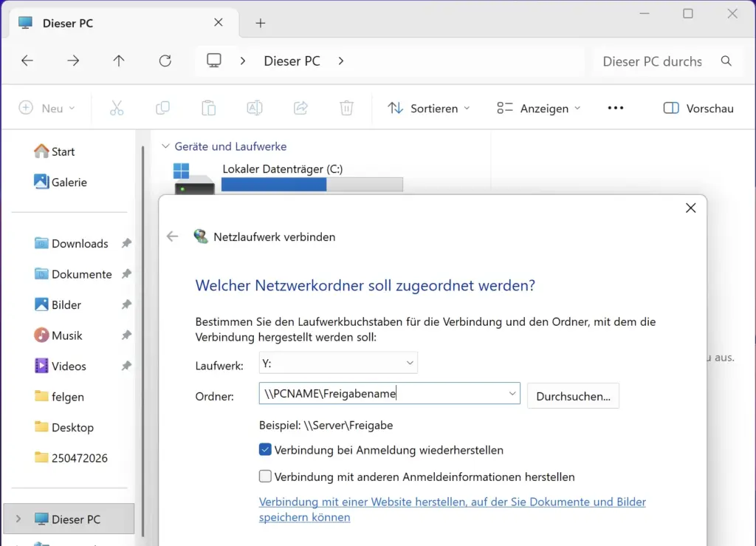
Task: Open Dokumente folder in sidebar
Action: [73, 274]
